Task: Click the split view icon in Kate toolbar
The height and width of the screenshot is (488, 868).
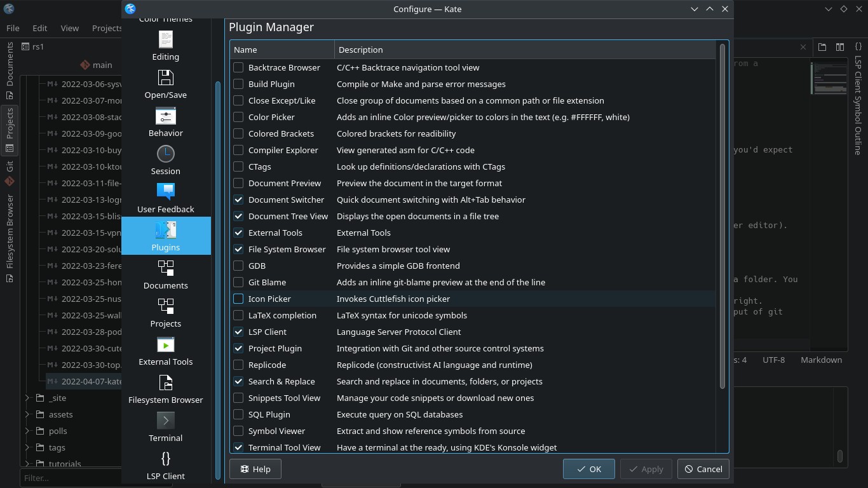Action: pyautogui.click(x=840, y=46)
